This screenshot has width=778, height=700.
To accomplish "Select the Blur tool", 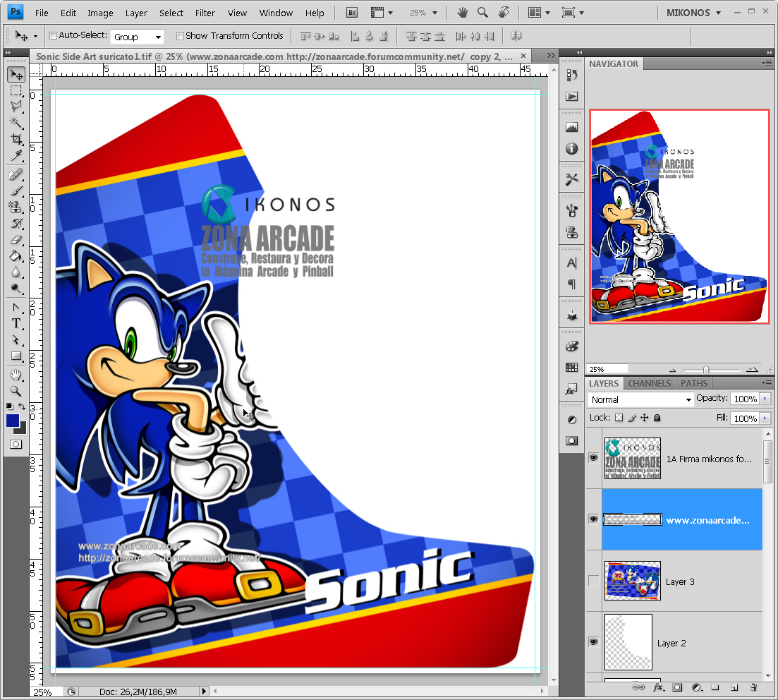I will tap(16, 272).
